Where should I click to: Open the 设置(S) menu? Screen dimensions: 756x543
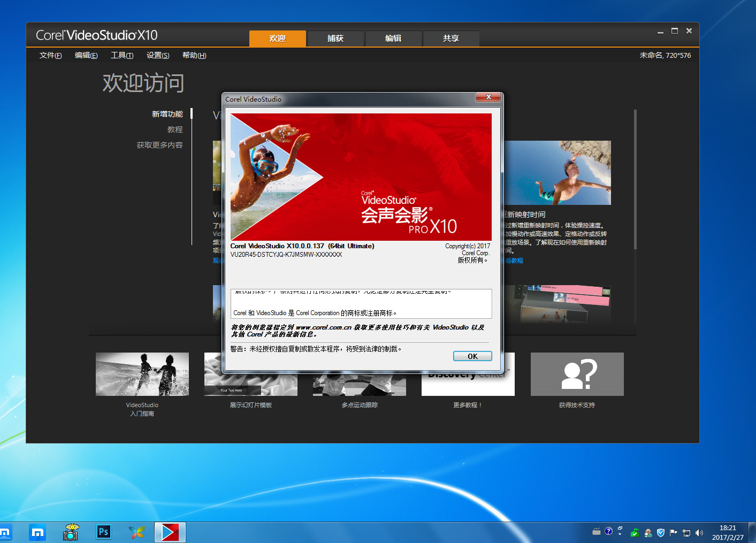[158, 55]
